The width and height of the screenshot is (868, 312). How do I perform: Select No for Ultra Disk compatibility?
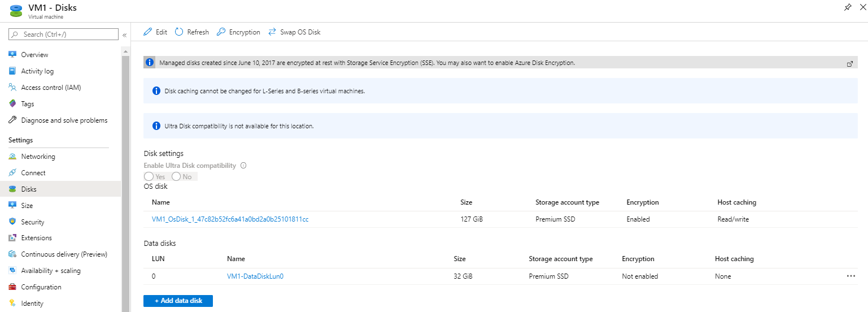click(x=176, y=177)
